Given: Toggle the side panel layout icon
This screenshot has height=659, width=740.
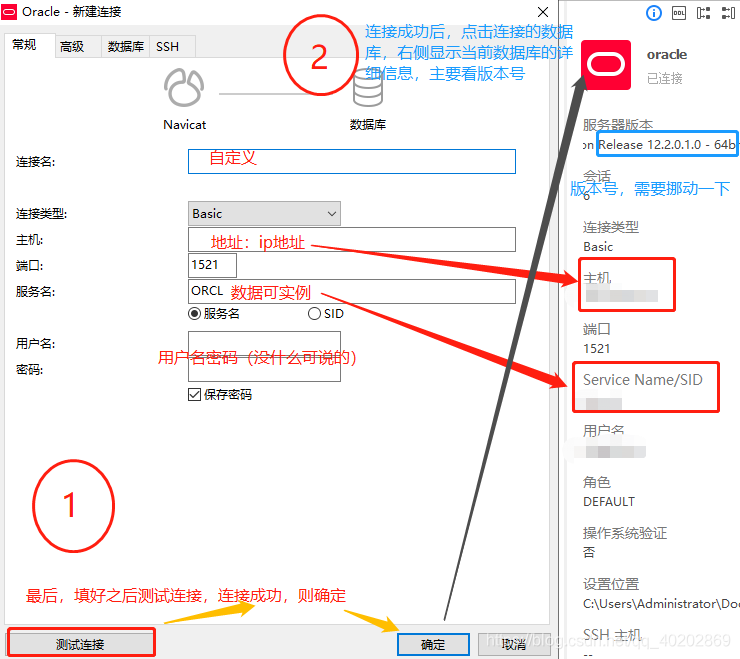Looking at the screenshot, I should [x=728, y=13].
